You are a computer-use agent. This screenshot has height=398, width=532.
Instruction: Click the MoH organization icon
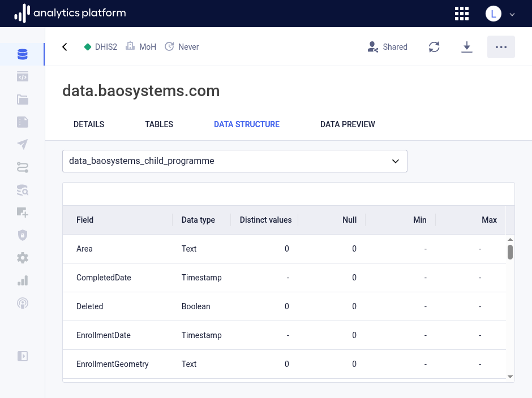[130, 46]
